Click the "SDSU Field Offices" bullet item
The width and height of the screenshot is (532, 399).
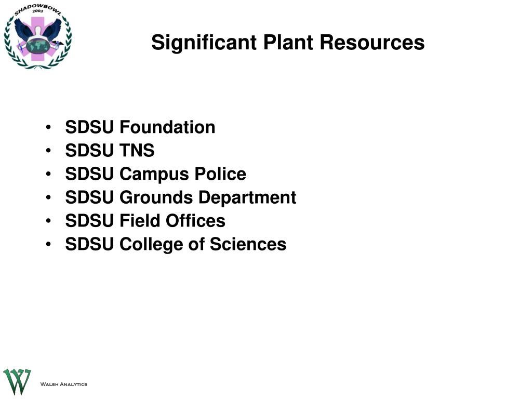coord(145,220)
